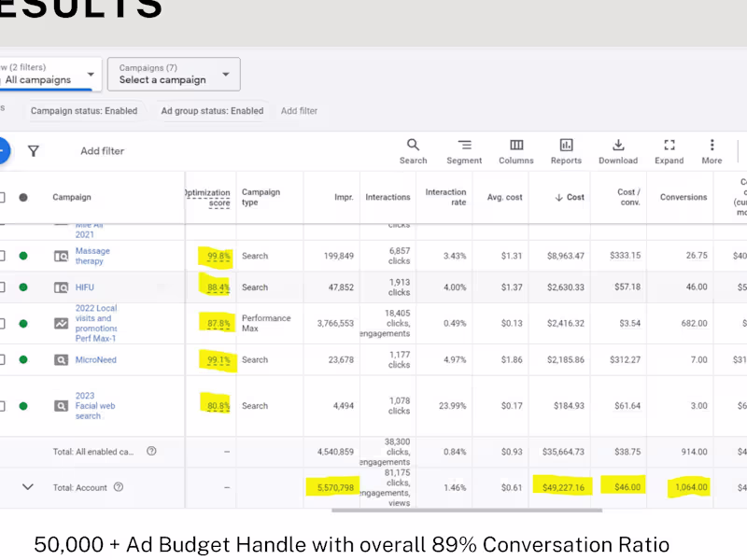This screenshot has width=747, height=560.
Task: Click the horizontal scrollbar under the table
Action: (x=467, y=511)
